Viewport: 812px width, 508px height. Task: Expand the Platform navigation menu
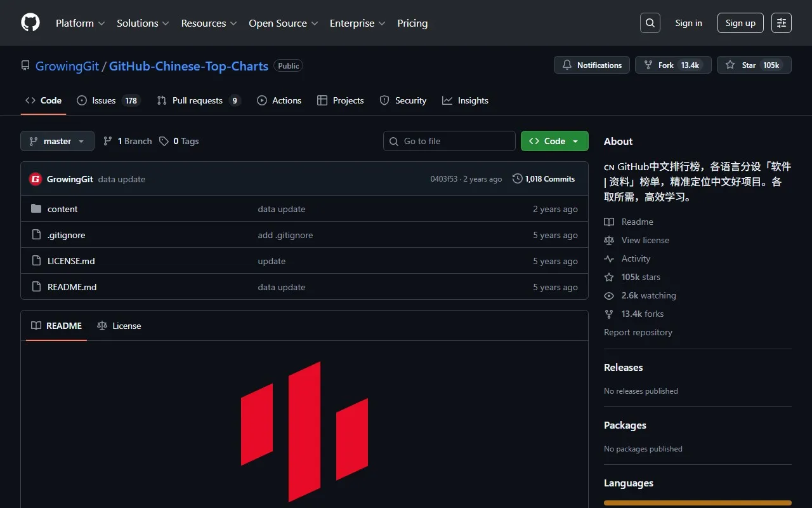[x=80, y=23]
